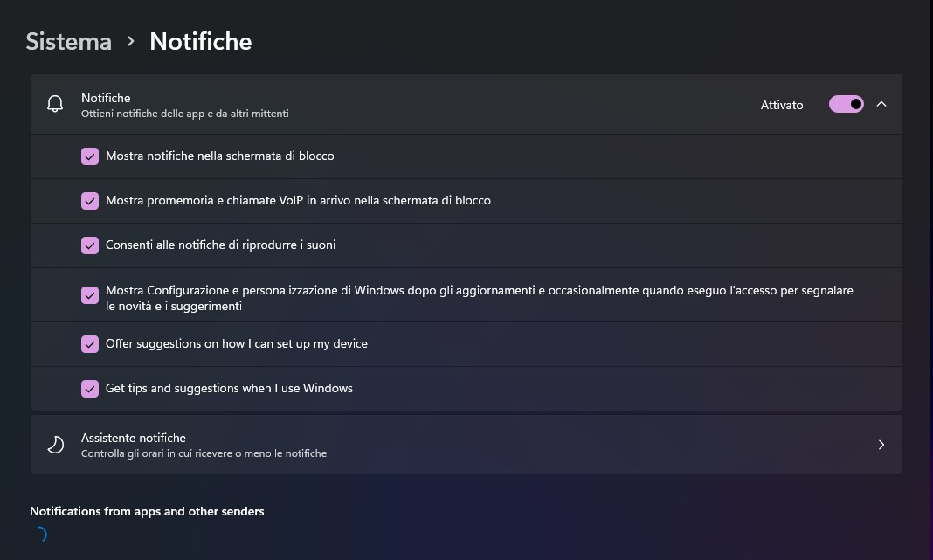Collapse the Notifiche options with the up chevron

tap(881, 105)
